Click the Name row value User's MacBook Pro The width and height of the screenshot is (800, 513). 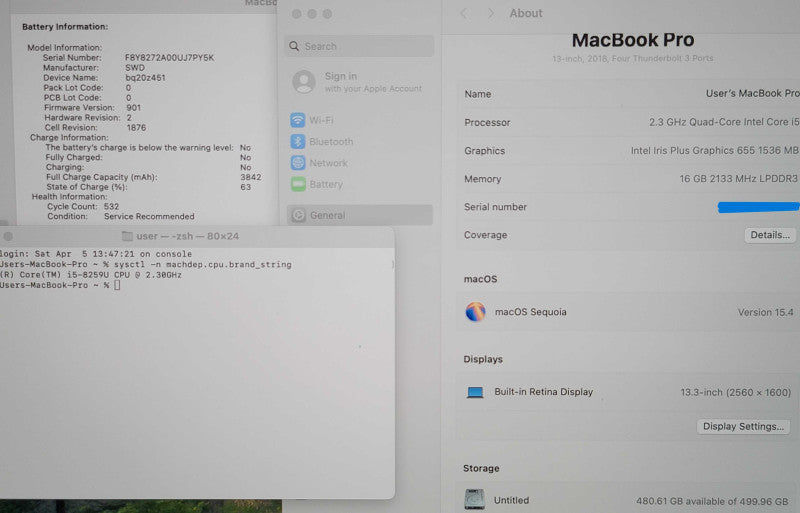pyautogui.click(x=753, y=93)
